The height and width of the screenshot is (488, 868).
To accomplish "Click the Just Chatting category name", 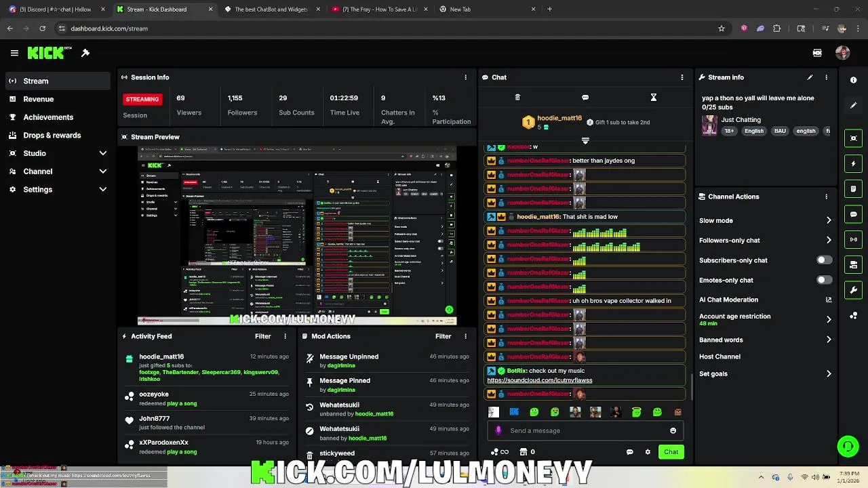I will point(741,120).
